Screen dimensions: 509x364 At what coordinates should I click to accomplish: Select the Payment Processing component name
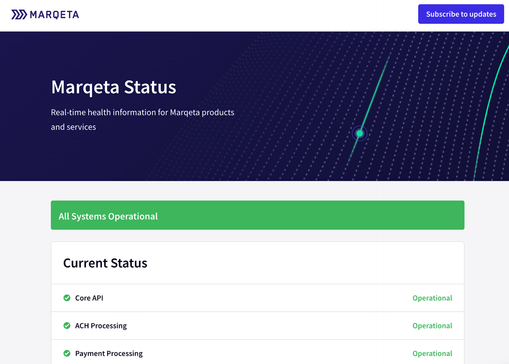click(x=109, y=353)
